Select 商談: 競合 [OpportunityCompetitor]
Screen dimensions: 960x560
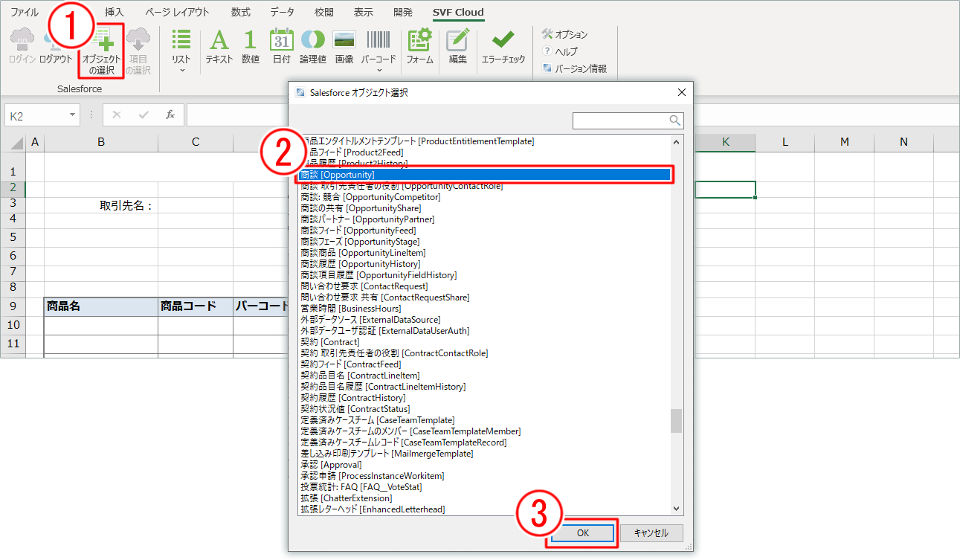point(370,197)
